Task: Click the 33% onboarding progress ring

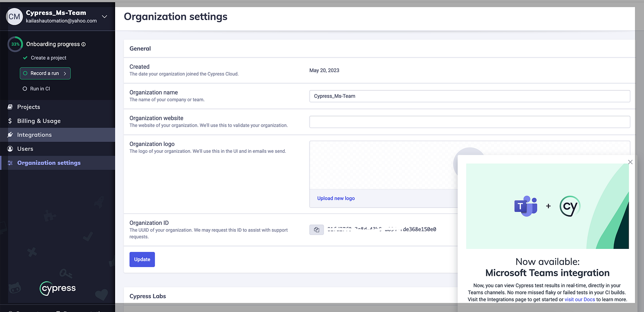Action: (x=15, y=44)
